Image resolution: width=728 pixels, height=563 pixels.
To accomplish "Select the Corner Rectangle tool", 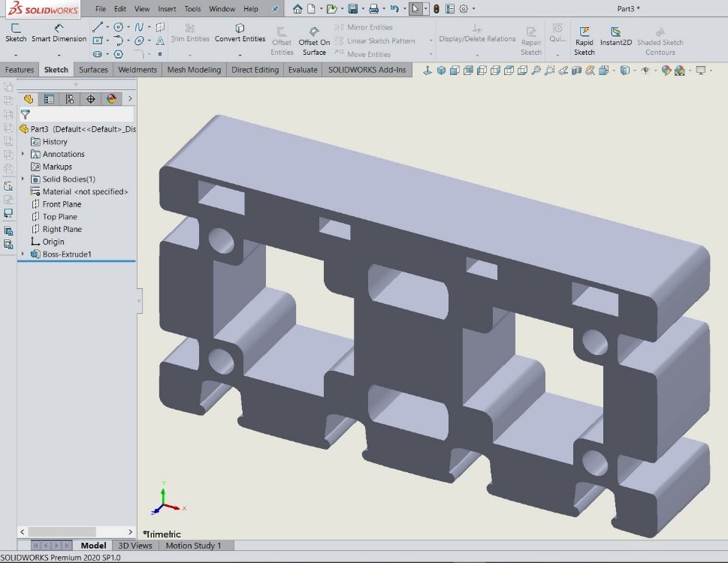I will [x=98, y=41].
